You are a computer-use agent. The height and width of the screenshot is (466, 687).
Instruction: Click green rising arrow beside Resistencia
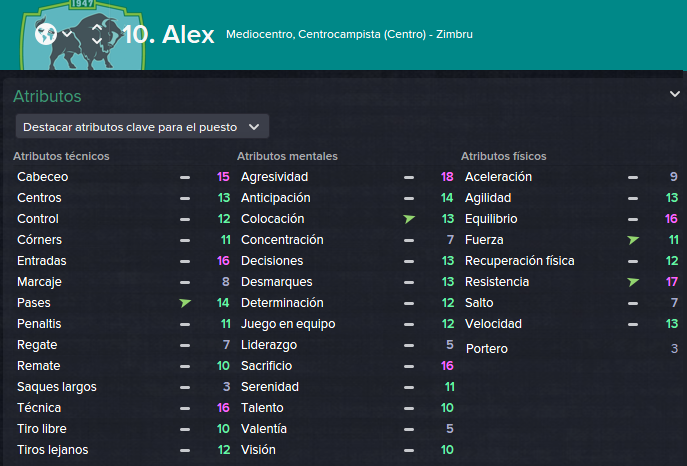633,282
